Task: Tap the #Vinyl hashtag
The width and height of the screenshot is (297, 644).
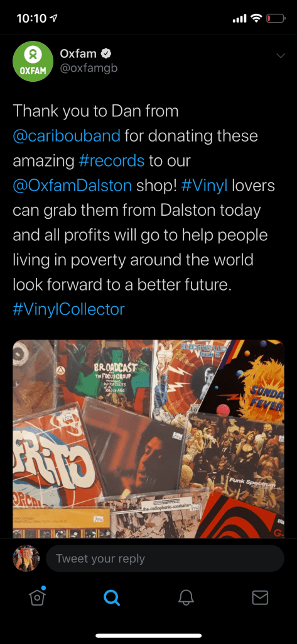Action: (x=204, y=186)
